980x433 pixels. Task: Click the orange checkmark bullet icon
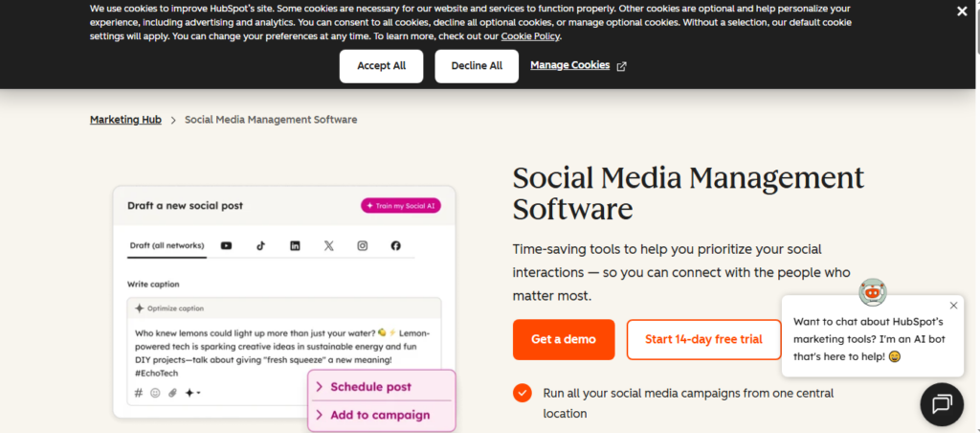click(523, 393)
